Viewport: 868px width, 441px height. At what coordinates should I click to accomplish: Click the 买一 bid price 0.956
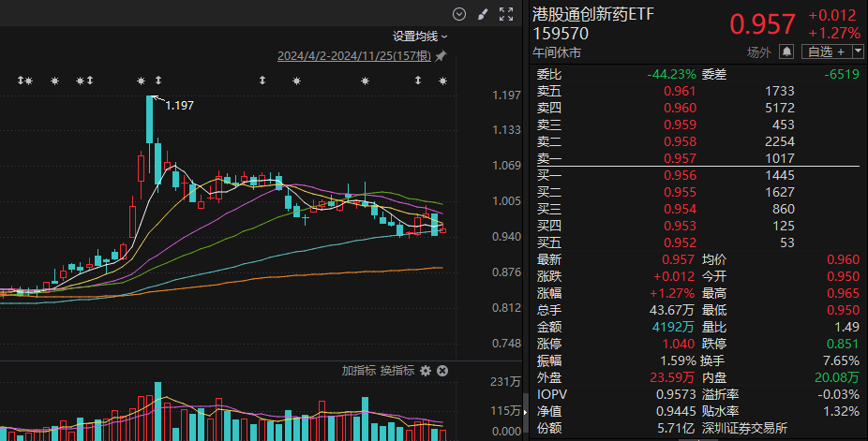tap(680, 176)
